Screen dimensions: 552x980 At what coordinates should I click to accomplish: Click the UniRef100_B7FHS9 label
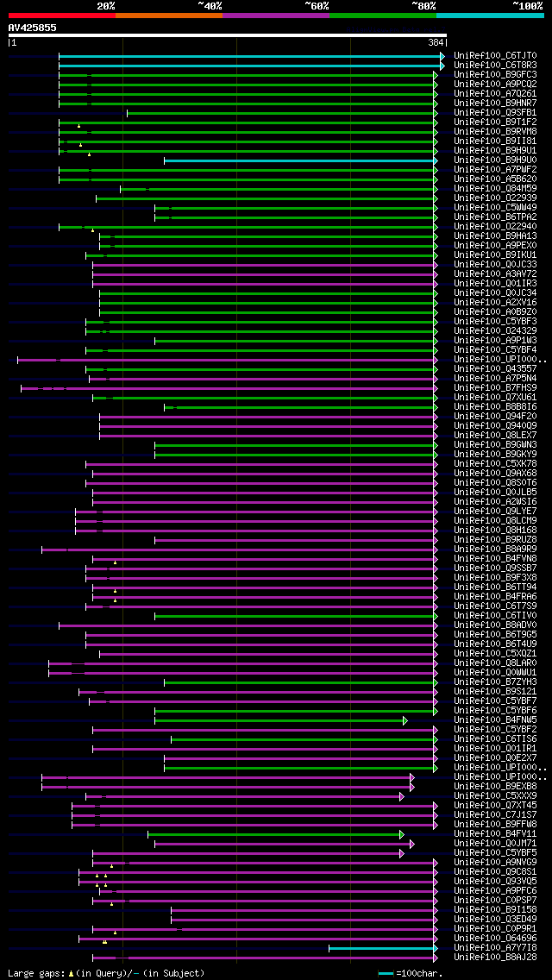pos(495,389)
